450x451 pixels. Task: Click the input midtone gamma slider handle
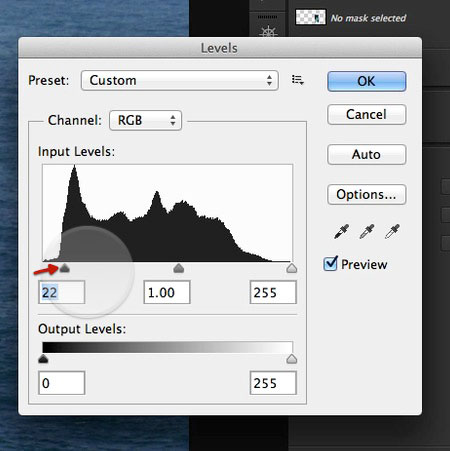179,268
